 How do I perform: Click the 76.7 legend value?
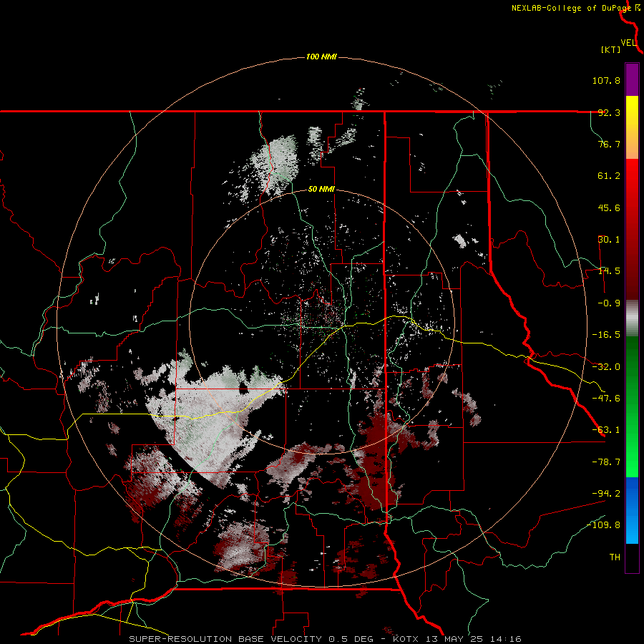coord(609,144)
